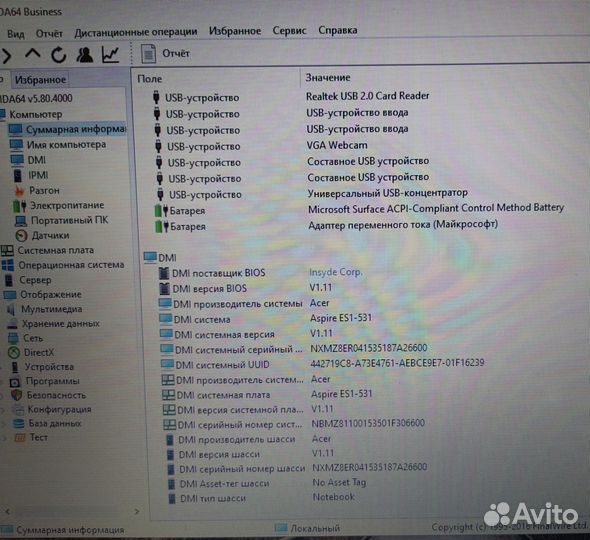Expand the Конфигурация tree node
The height and width of the screenshot is (540, 590).
click(4, 410)
